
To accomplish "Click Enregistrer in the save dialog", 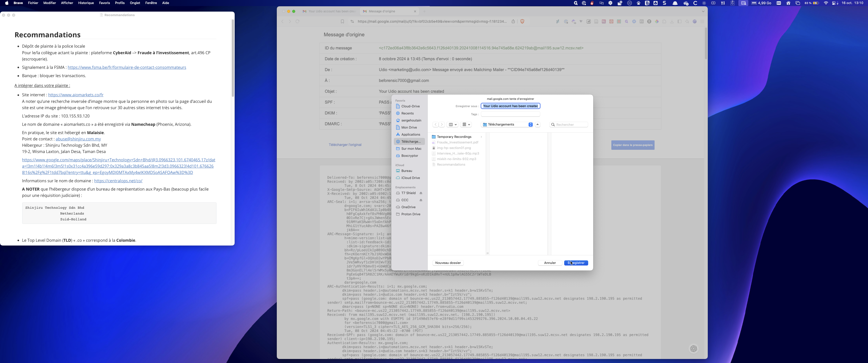I will (576, 263).
